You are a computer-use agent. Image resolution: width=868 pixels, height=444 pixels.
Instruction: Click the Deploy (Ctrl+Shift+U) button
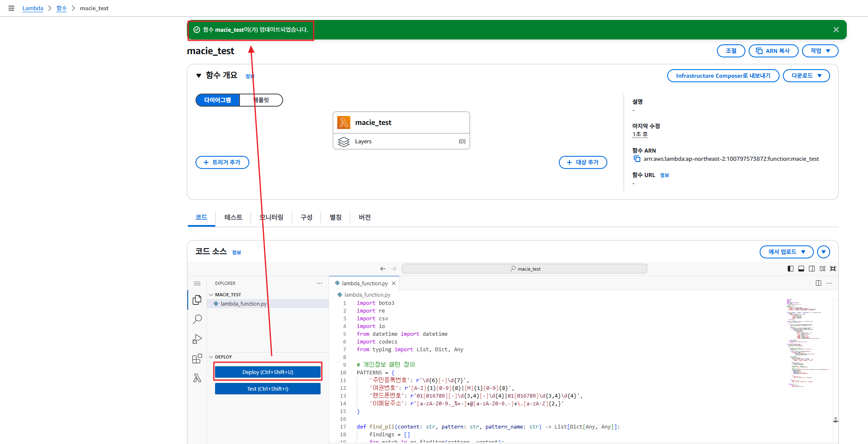[268, 372]
